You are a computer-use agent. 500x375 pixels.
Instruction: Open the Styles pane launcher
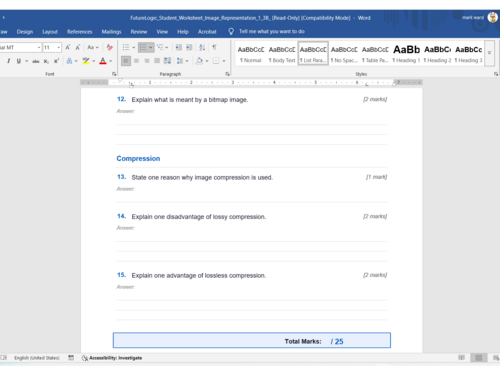496,74
